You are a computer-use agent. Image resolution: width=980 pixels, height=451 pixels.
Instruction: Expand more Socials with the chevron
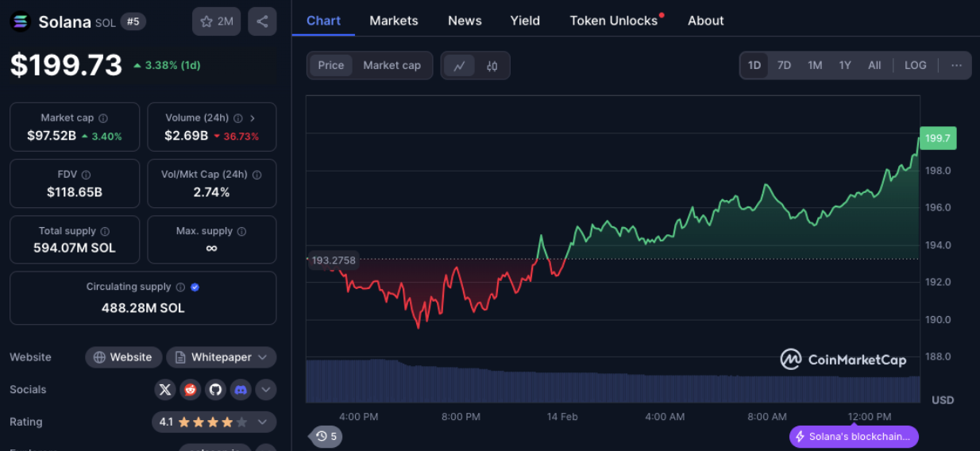pyautogui.click(x=265, y=390)
